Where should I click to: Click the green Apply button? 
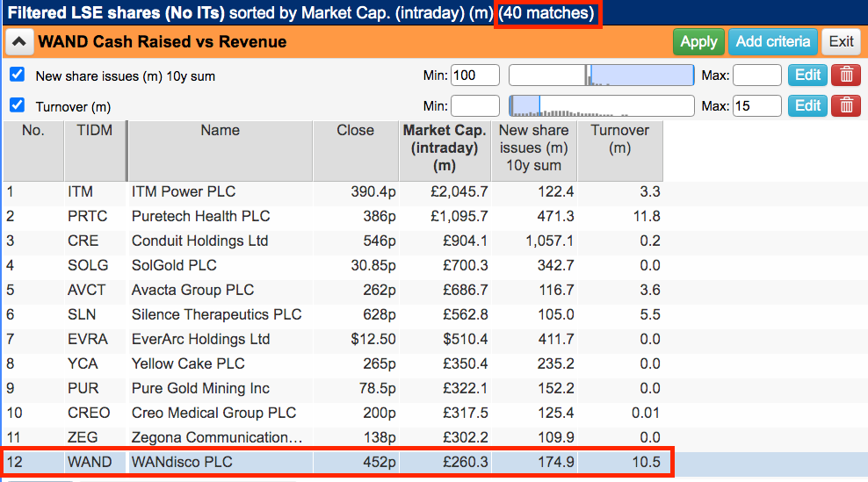[x=698, y=42]
